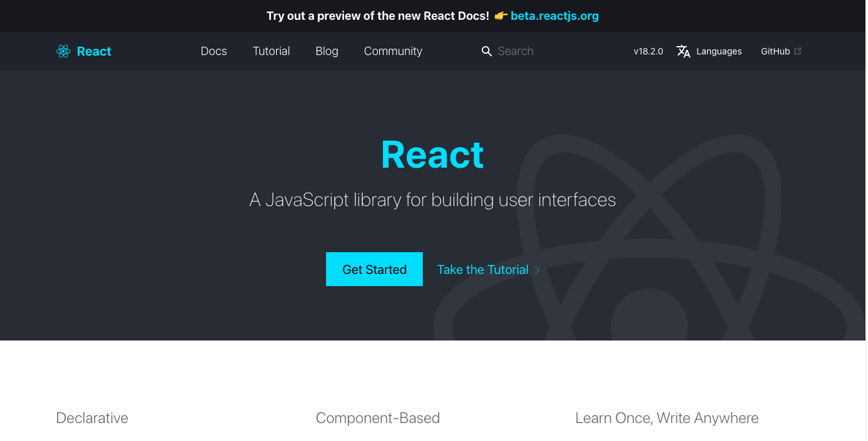The width and height of the screenshot is (868, 441).
Task: Open the Languages text link
Action: [719, 51]
